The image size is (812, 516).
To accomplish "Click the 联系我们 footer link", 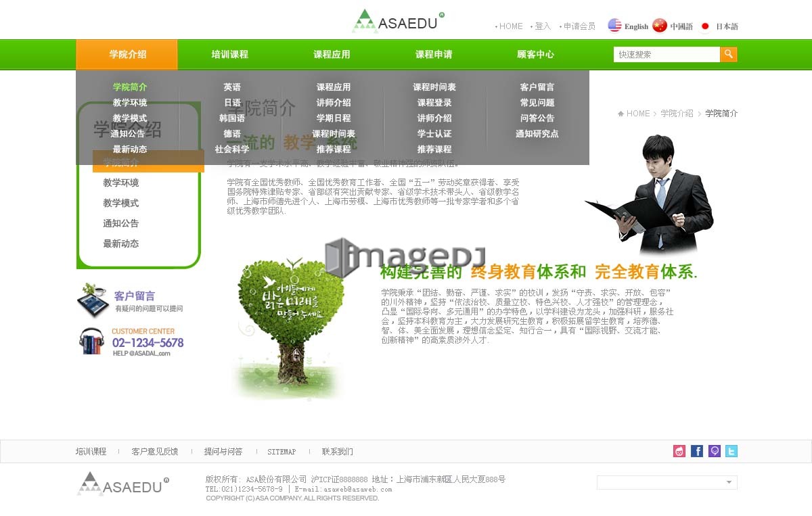I will [338, 452].
